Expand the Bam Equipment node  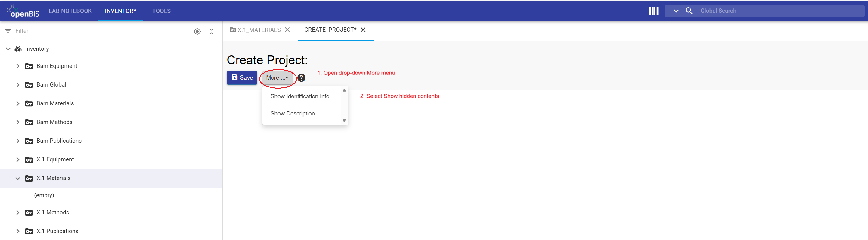tap(18, 66)
